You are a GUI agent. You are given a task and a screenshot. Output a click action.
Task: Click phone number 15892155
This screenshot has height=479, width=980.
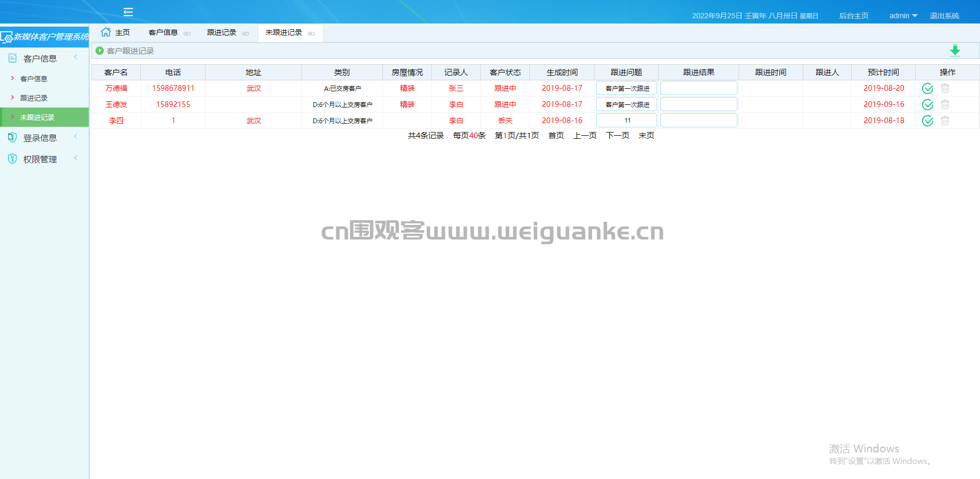173,105
